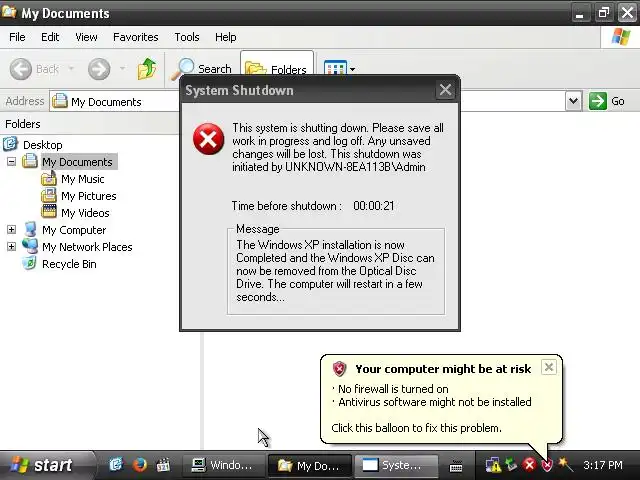Open the Start menu
Image resolution: width=640 pixels, height=480 pixels.
pyautogui.click(x=47, y=465)
